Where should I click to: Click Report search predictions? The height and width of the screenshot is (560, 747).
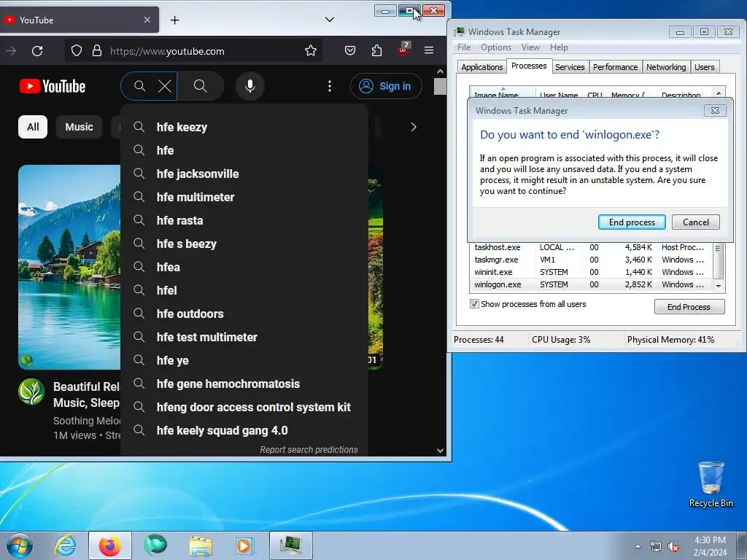click(309, 449)
